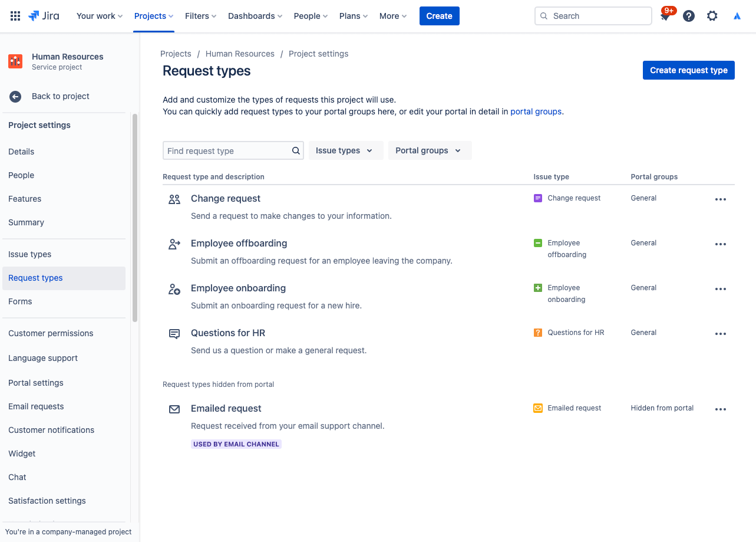The height and width of the screenshot is (542, 756).
Task: Click the Change request people icon
Action: tap(174, 199)
